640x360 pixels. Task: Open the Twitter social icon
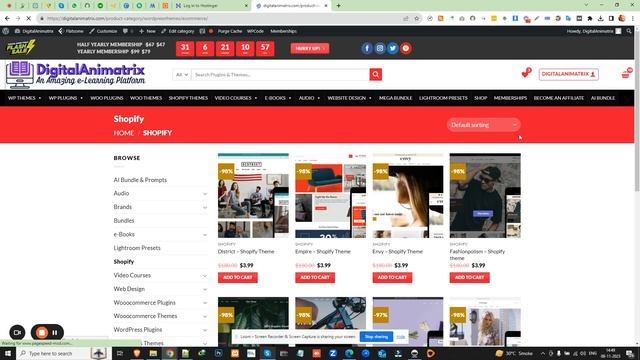click(x=393, y=48)
